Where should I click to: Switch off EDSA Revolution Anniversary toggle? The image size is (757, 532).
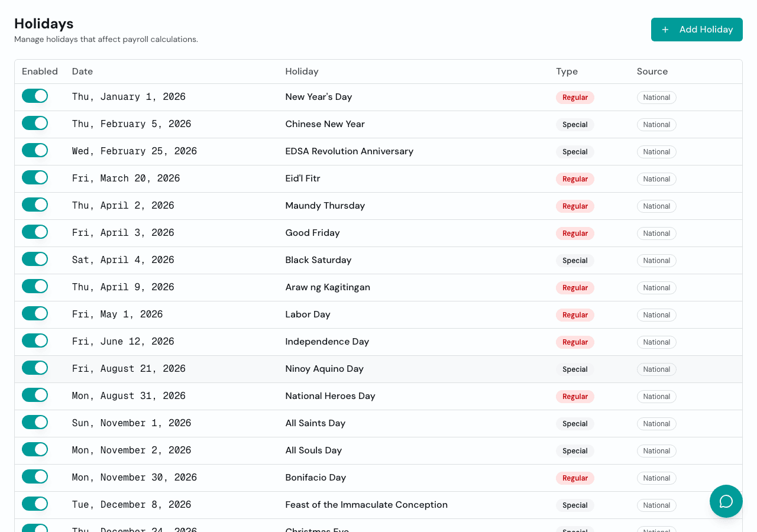[x=35, y=151]
